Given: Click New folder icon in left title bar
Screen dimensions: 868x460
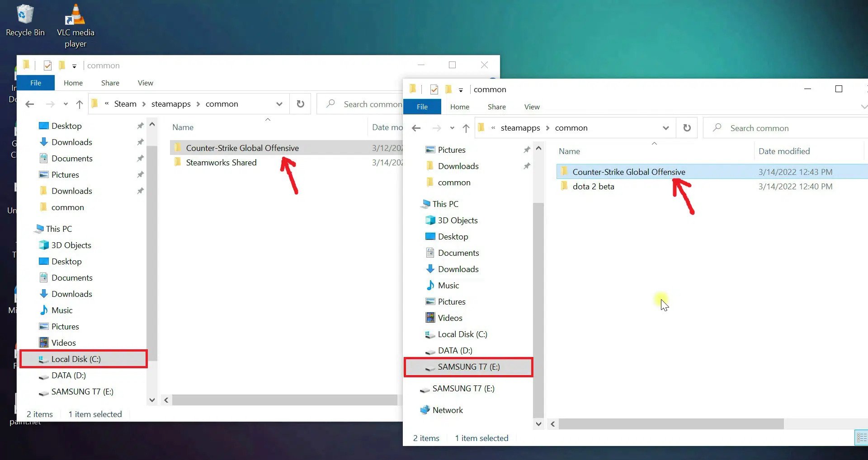Looking at the screenshot, I should click(62, 66).
